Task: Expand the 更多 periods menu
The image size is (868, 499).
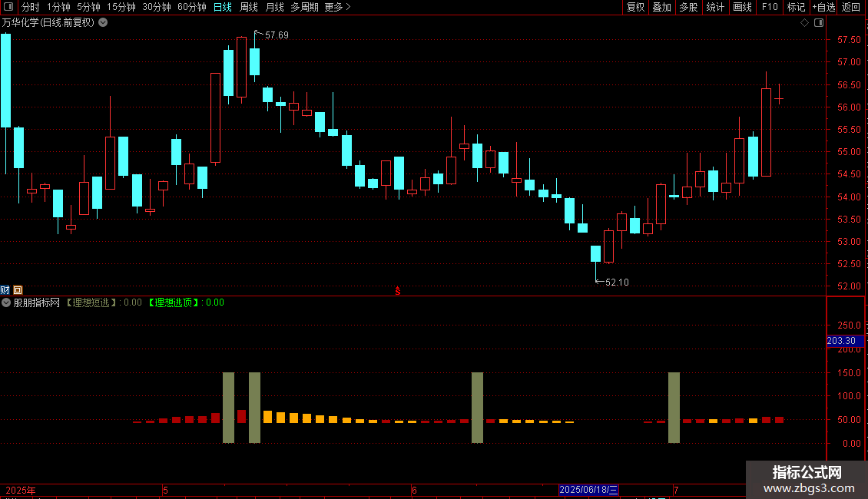Action: pos(338,7)
